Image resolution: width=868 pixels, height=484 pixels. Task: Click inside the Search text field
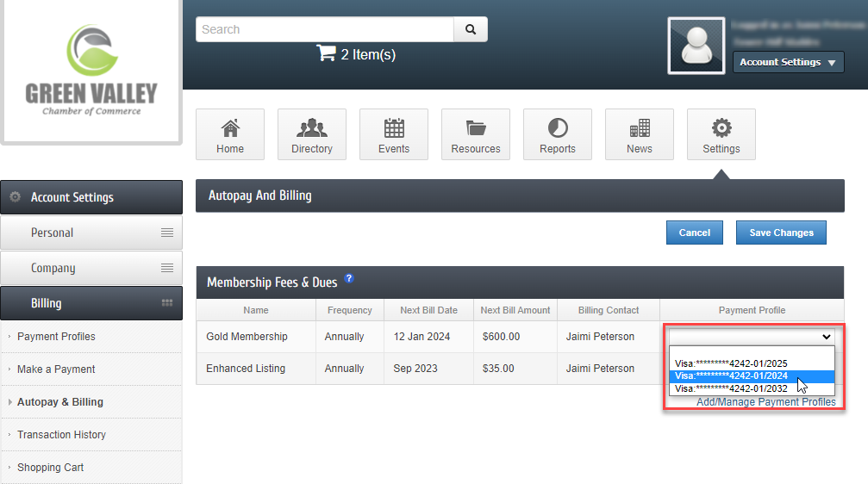(x=325, y=29)
